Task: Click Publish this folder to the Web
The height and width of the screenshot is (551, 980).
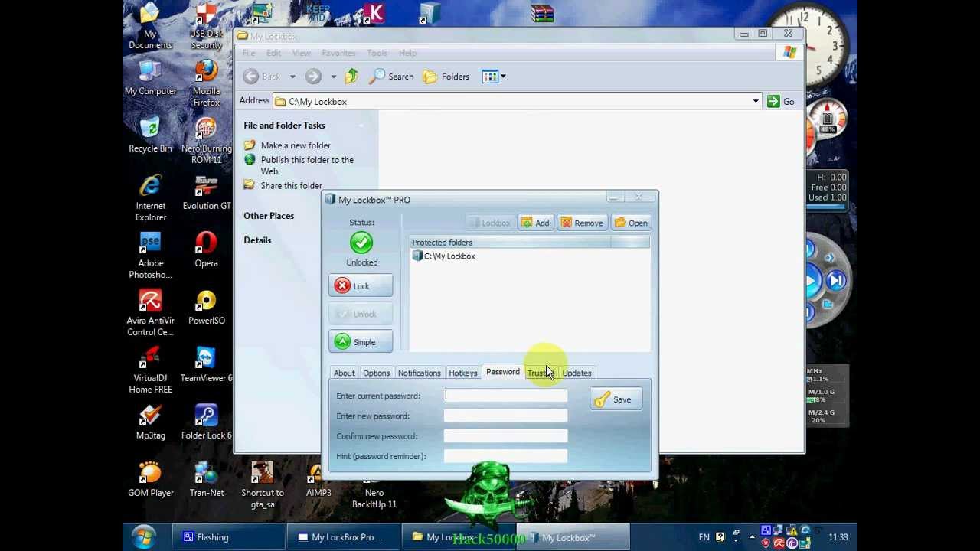Action: (x=307, y=165)
